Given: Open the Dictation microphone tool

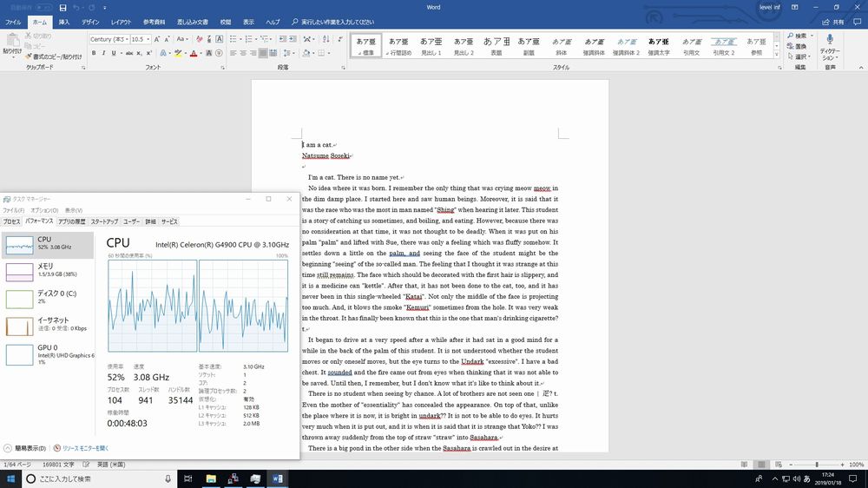Looking at the screenshot, I should 830,44.
